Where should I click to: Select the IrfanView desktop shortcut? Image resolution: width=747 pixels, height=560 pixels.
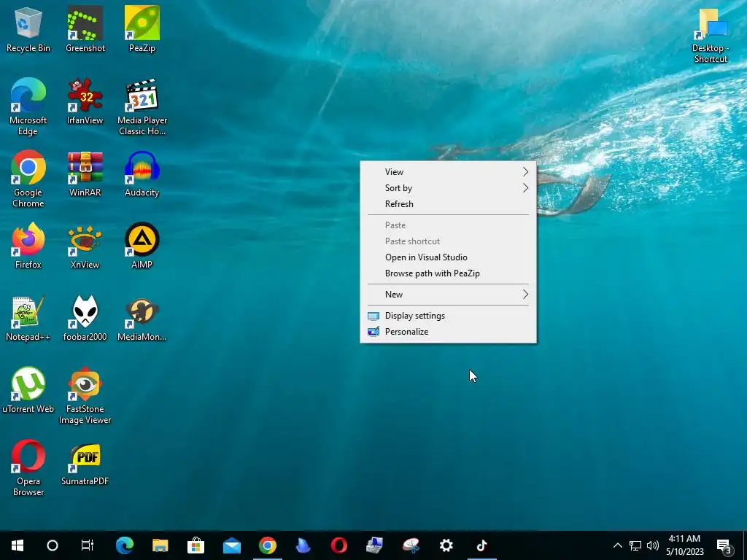(x=85, y=102)
